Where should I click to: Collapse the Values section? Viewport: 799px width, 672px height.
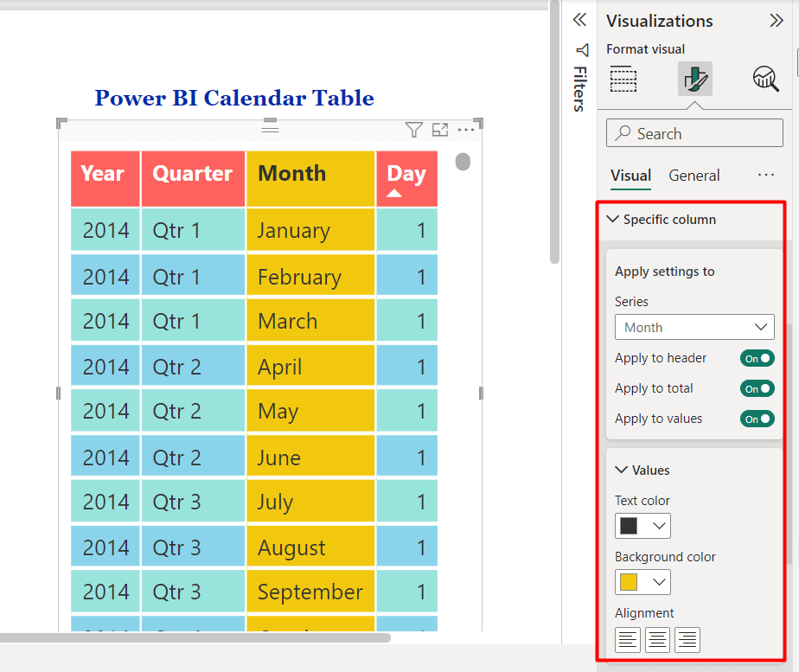click(x=621, y=470)
